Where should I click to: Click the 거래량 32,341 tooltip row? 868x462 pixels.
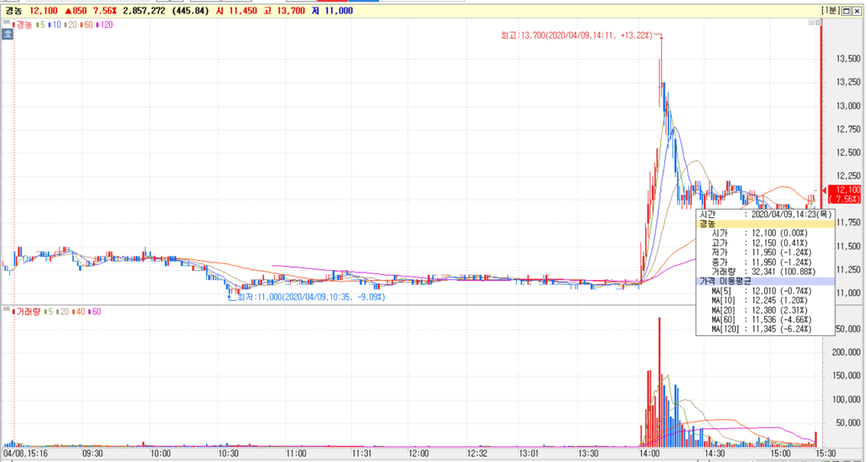click(766, 272)
